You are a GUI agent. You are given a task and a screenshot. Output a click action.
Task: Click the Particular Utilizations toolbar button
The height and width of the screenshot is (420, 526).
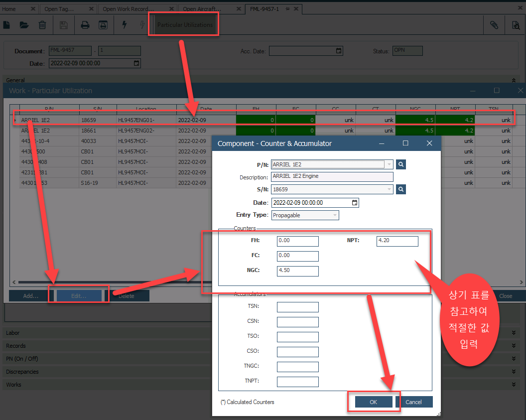[x=185, y=25]
